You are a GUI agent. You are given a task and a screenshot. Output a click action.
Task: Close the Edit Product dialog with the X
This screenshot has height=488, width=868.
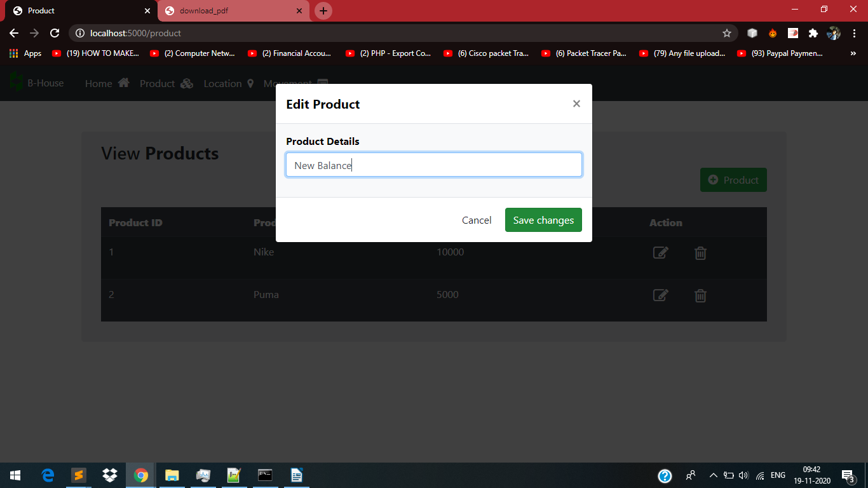point(576,104)
